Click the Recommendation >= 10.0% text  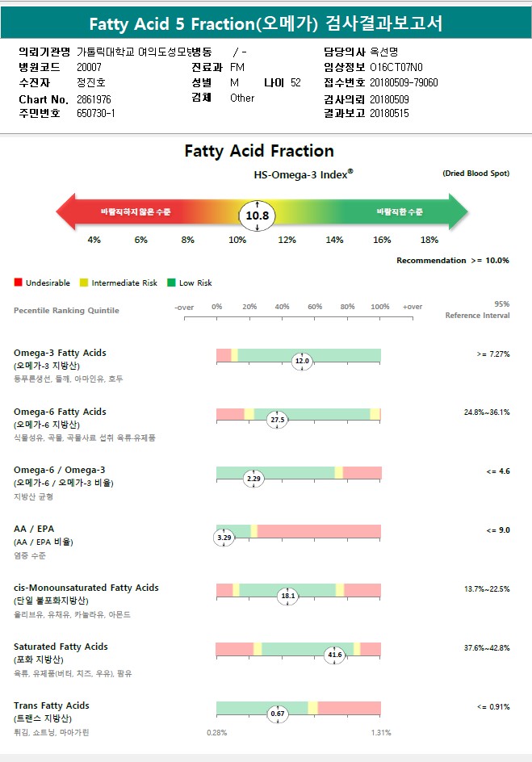pyautogui.click(x=452, y=261)
